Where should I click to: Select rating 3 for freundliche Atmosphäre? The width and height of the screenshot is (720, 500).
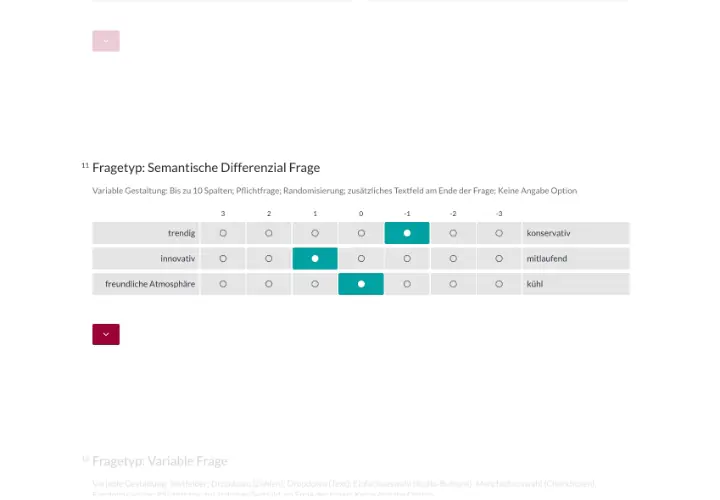click(223, 284)
